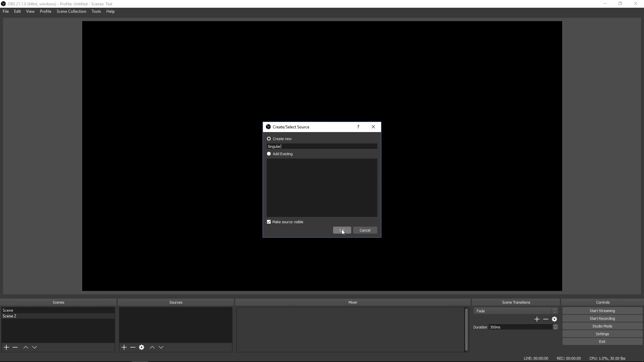This screenshot has width=644, height=362.
Task: Remove source with the minus icon
Action: [133, 347]
